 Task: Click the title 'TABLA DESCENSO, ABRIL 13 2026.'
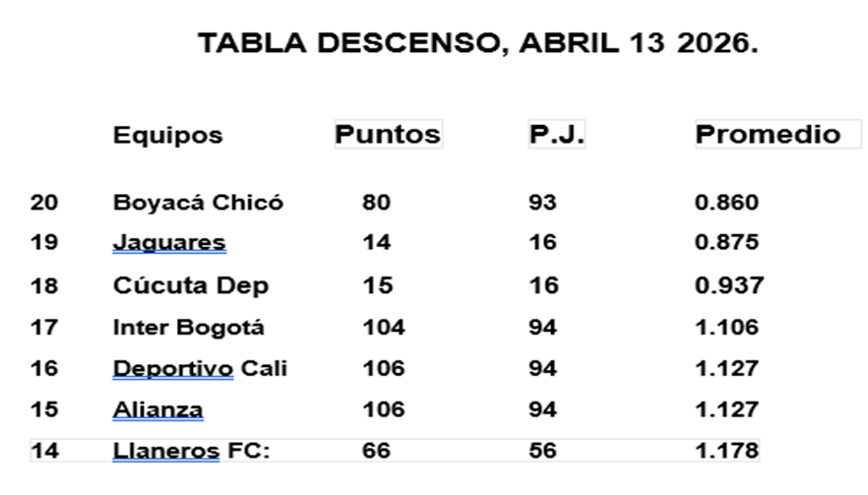[477, 44]
